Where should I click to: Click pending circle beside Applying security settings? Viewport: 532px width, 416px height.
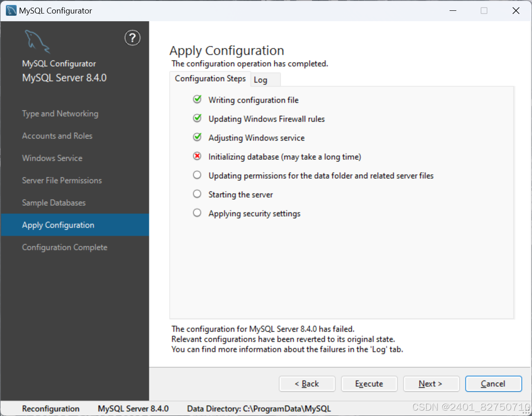coord(197,213)
